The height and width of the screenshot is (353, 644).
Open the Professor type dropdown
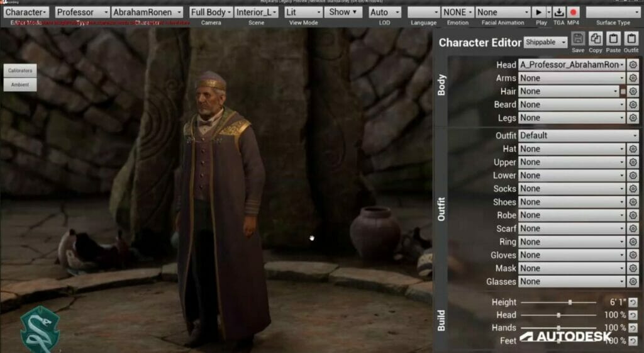pos(82,12)
